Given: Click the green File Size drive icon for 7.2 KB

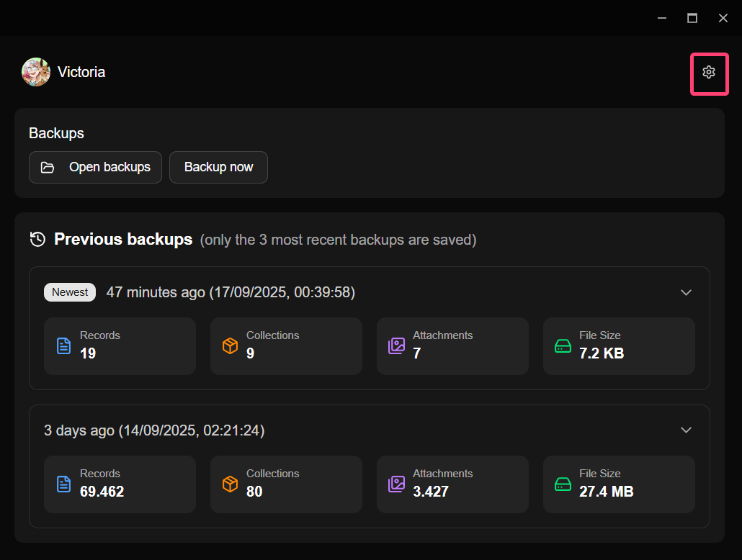Looking at the screenshot, I should pyautogui.click(x=563, y=346).
